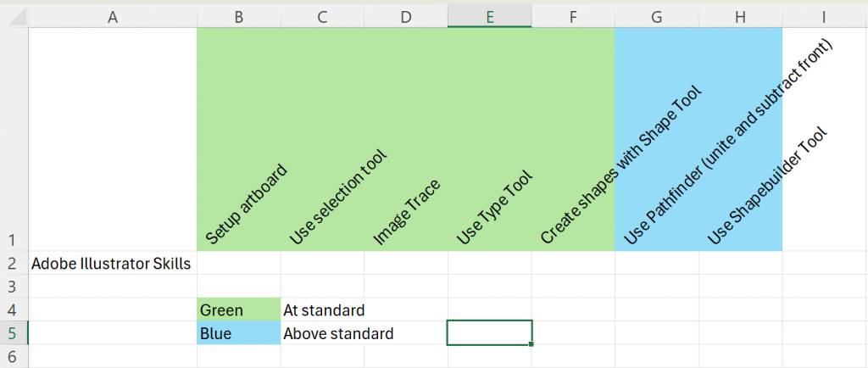Select row 5 header
Viewport: 868px width, 368px height.
coord(14,333)
